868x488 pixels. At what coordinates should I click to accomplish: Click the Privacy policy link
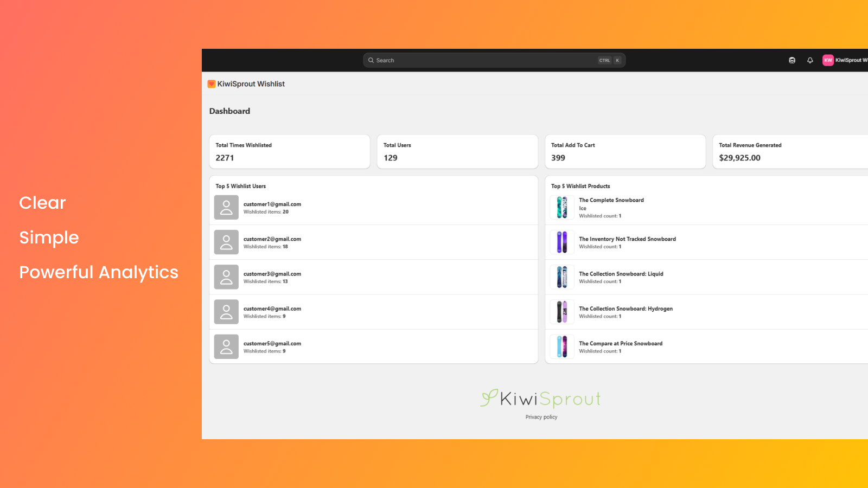coord(541,417)
